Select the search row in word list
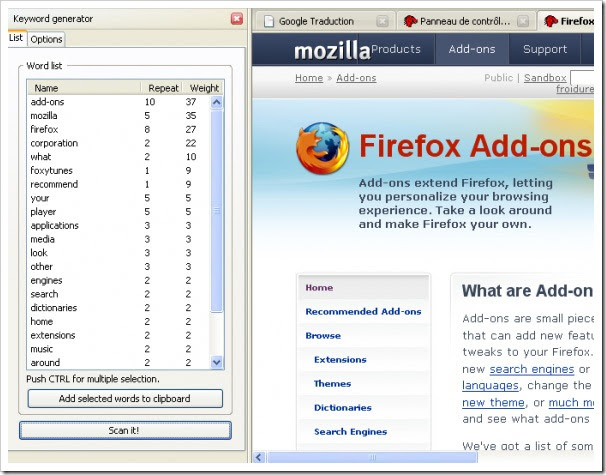The image size is (606, 475). [x=119, y=294]
